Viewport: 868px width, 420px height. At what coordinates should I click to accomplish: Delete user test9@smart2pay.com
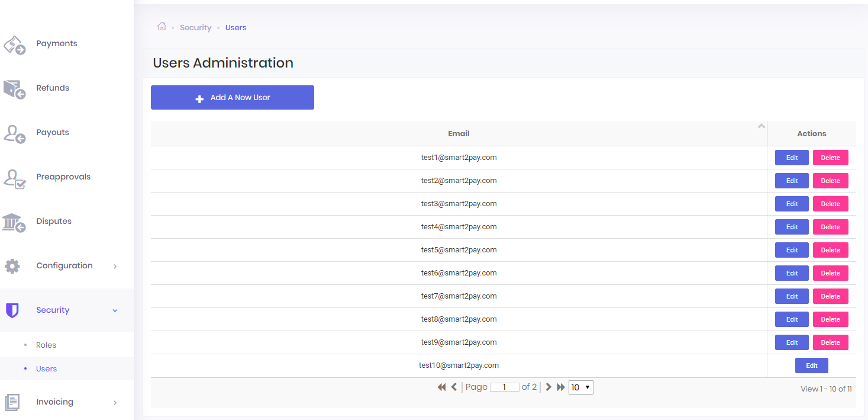pyautogui.click(x=831, y=342)
